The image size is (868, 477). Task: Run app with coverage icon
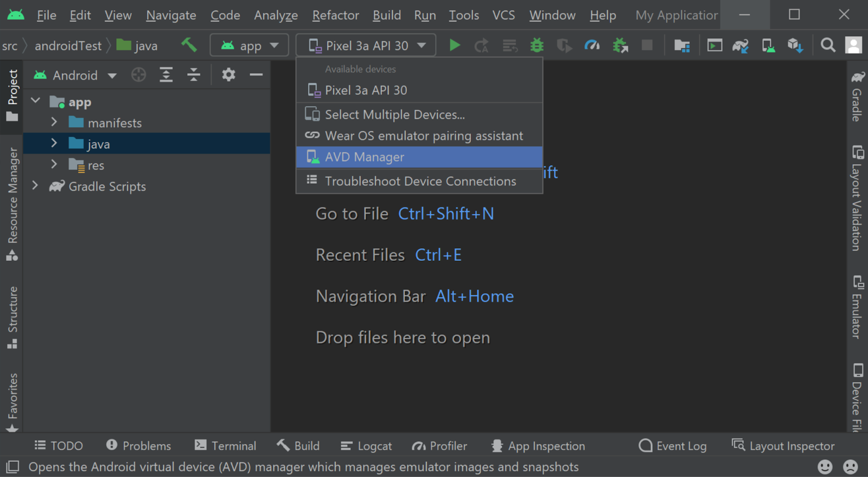pos(564,46)
